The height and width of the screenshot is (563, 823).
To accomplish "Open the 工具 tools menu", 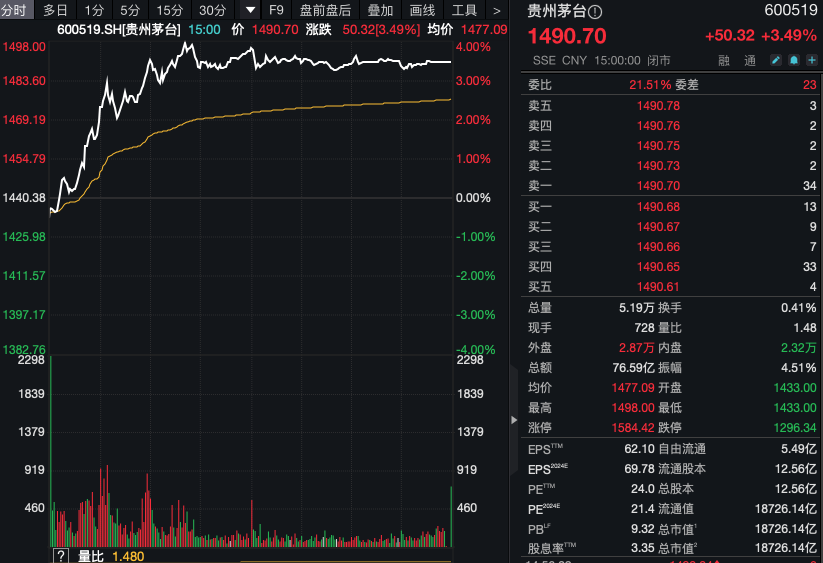I will (464, 10).
